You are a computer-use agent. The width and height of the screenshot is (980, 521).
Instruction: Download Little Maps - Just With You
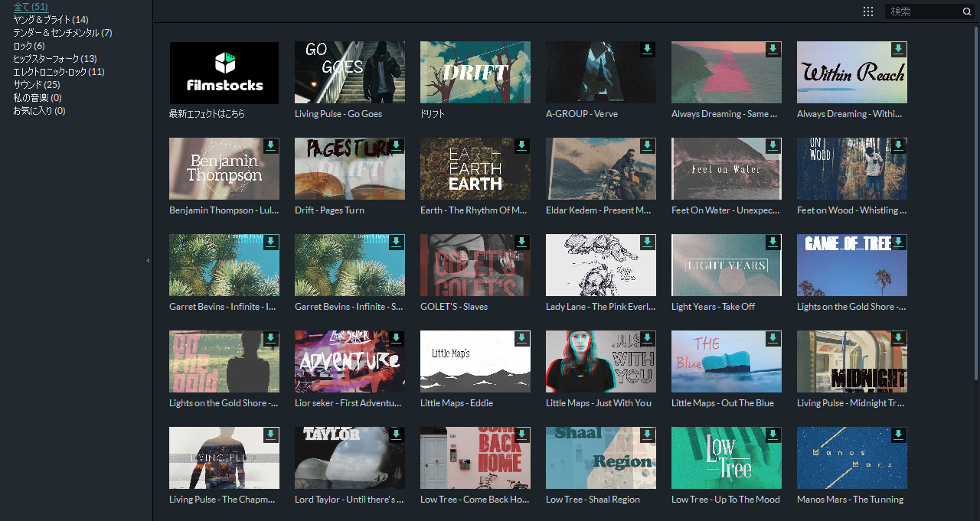(x=648, y=338)
